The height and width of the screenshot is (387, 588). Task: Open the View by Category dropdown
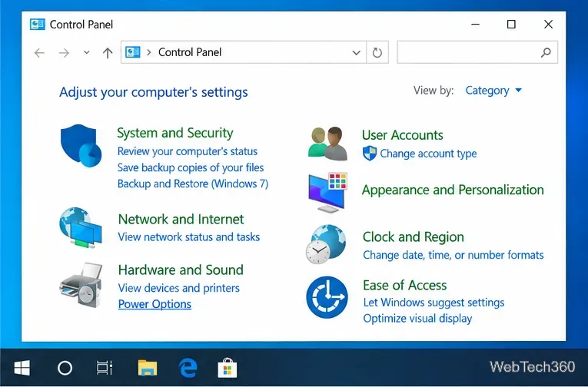(493, 91)
